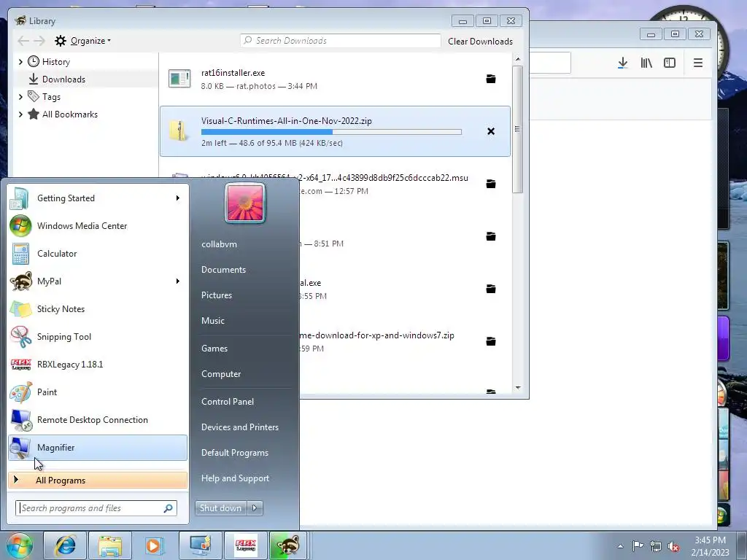The width and height of the screenshot is (747, 560).
Task: Click the user account flower picture
Action: pyautogui.click(x=245, y=203)
